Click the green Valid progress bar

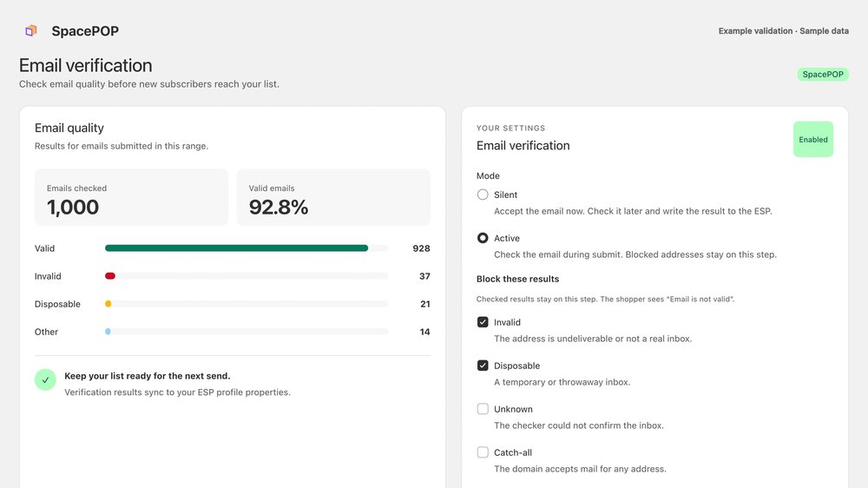236,248
